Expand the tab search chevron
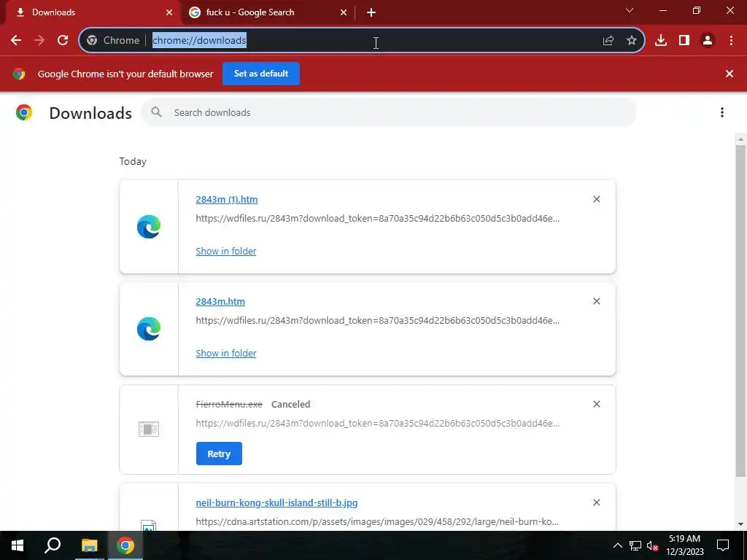 (630, 10)
